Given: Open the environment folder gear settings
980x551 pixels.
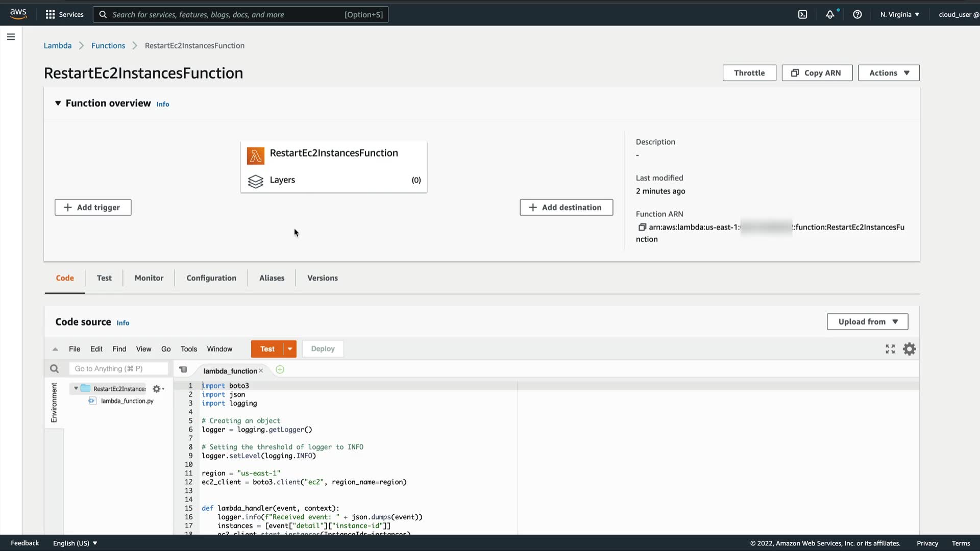Looking at the screenshot, I should click(157, 389).
